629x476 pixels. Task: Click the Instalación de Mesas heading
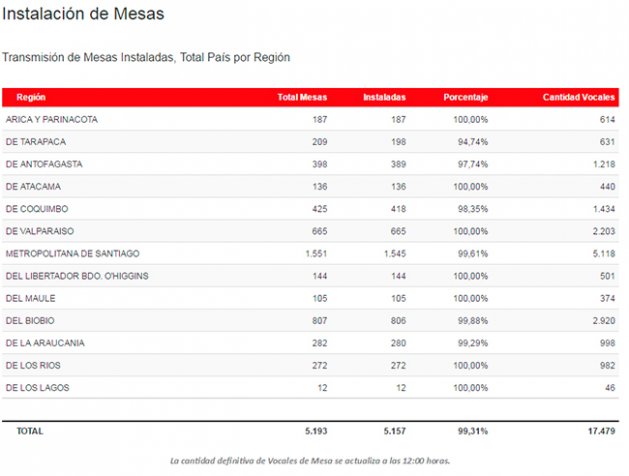pyautogui.click(x=83, y=15)
